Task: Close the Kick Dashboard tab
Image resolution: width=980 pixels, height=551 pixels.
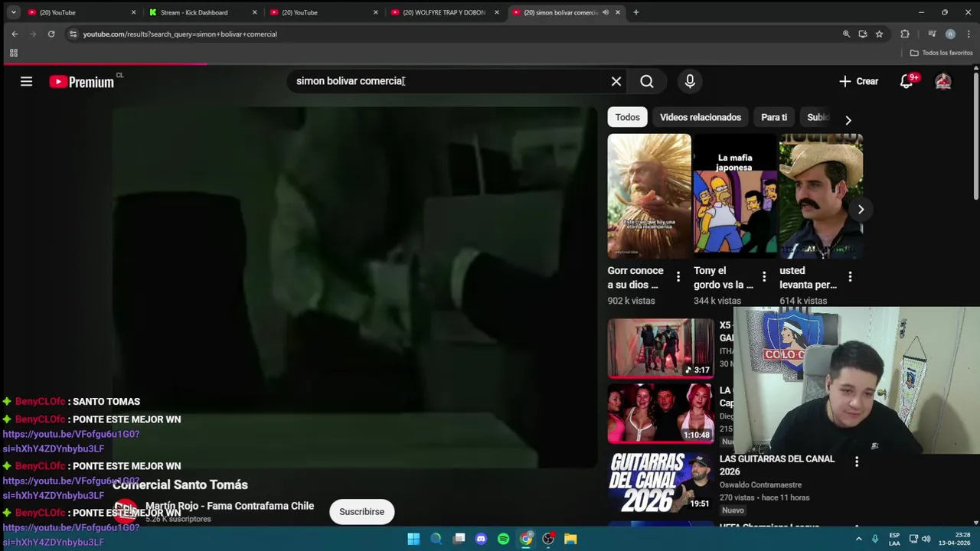Action: pos(255,12)
